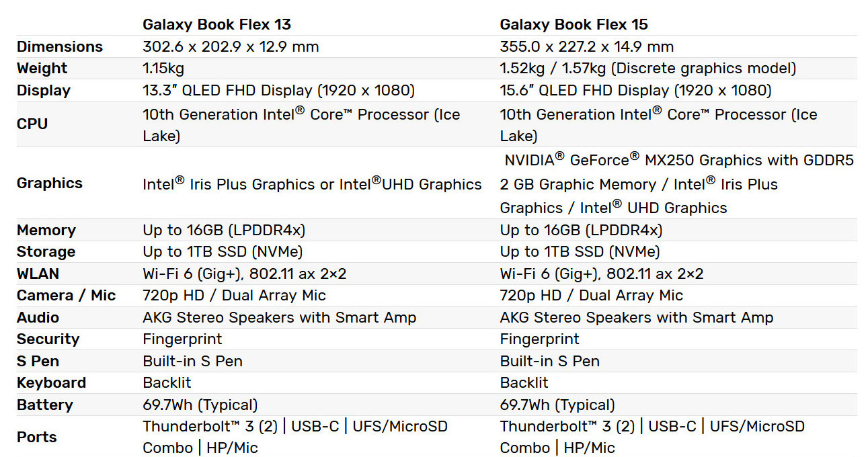Image resolution: width=868 pixels, height=457 pixels.
Task: Click the CPU row label
Action: (32, 124)
